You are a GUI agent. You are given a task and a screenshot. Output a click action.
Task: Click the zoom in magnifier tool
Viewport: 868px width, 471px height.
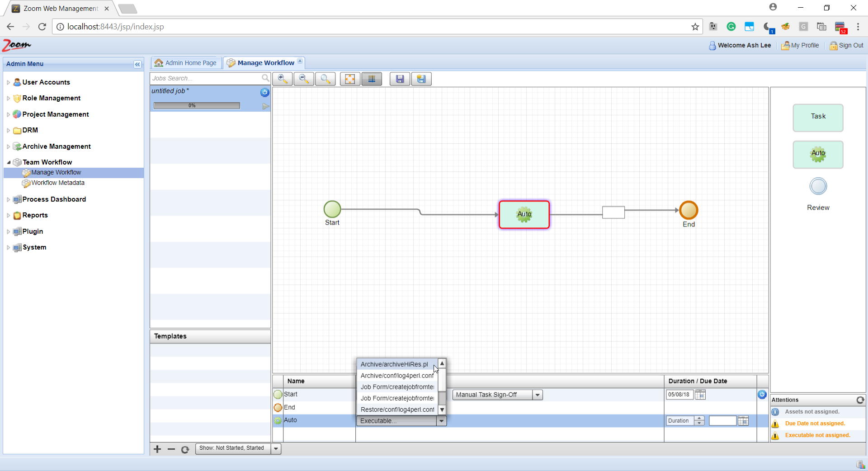[282, 79]
